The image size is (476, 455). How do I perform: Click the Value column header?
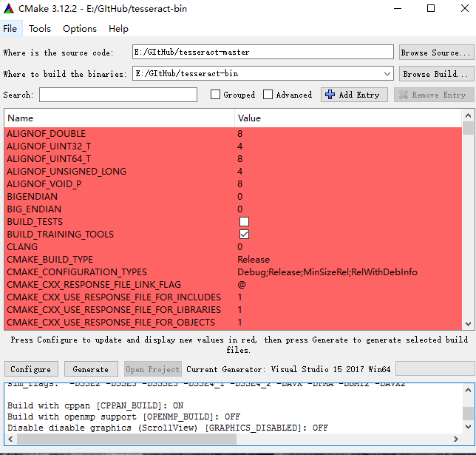coord(348,118)
